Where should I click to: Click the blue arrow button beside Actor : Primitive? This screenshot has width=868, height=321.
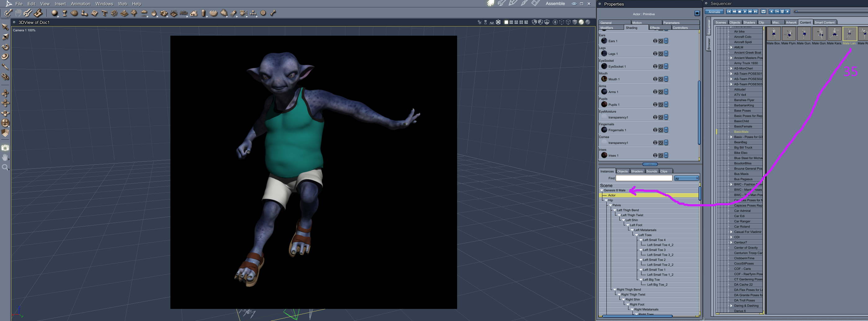(x=697, y=13)
